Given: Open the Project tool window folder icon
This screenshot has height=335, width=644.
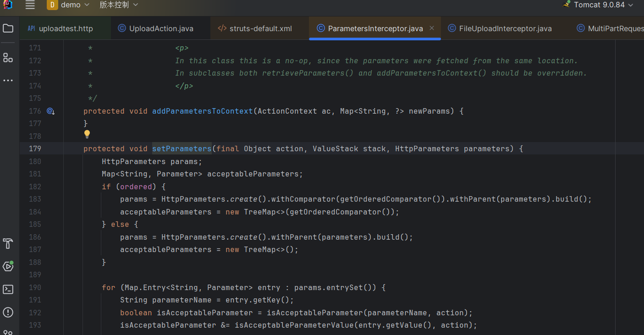Looking at the screenshot, I should 8,28.
